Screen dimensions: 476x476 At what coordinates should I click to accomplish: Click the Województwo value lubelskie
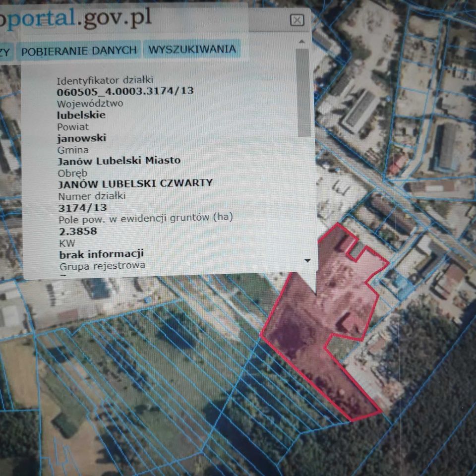(x=82, y=115)
